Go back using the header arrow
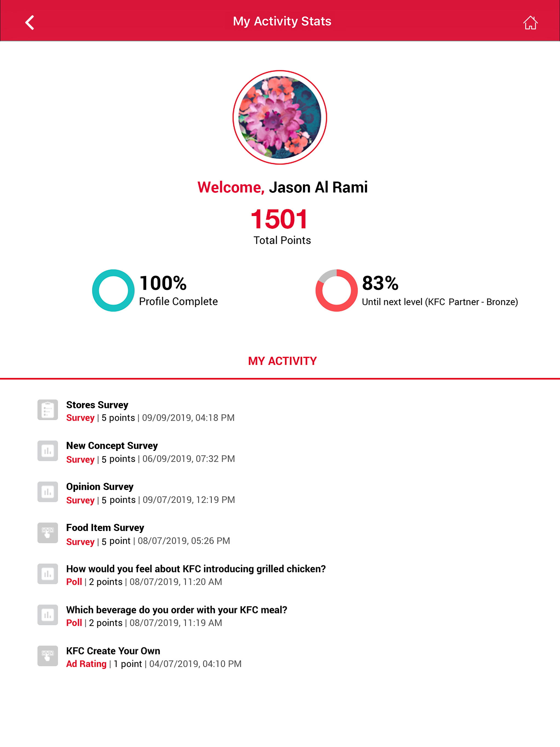Image resolution: width=560 pixels, height=747 pixels. click(30, 23)
